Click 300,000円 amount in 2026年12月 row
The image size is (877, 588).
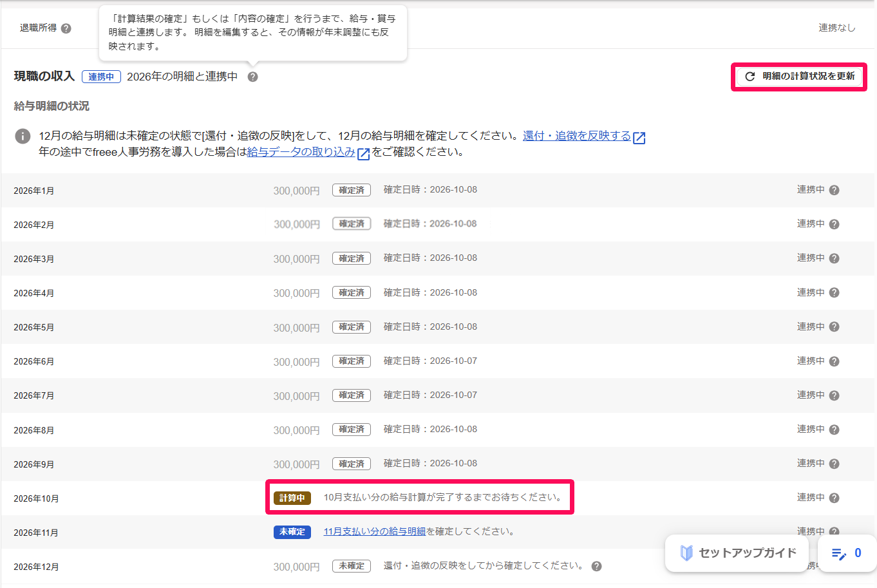[x=297, y=567]
